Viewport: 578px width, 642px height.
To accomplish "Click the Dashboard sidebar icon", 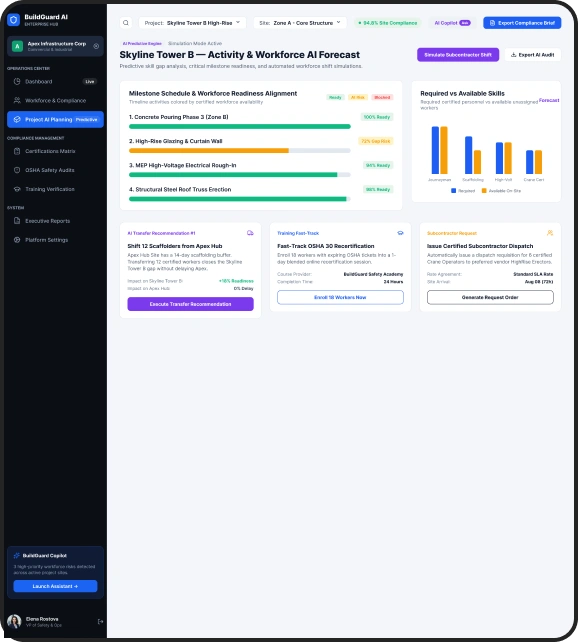I will coord(17,81).
